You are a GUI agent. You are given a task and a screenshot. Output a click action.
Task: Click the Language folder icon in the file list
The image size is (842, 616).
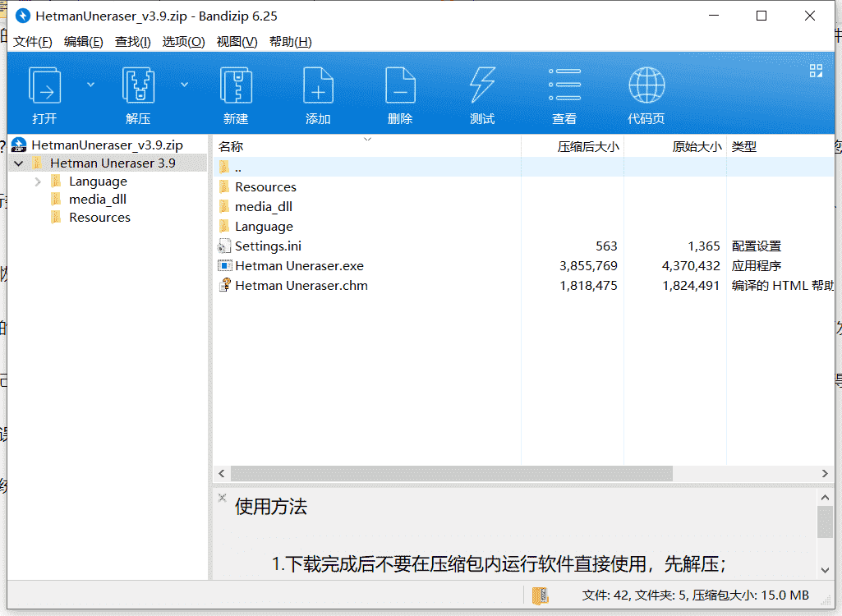click(224, 226)
